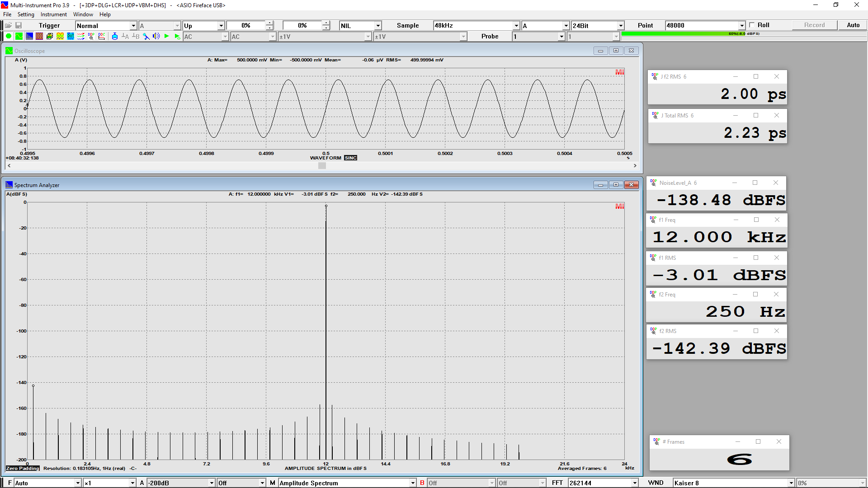Open the -200dB range dropdown
This screenshot has width=868, height=488.
coord(181,483)
